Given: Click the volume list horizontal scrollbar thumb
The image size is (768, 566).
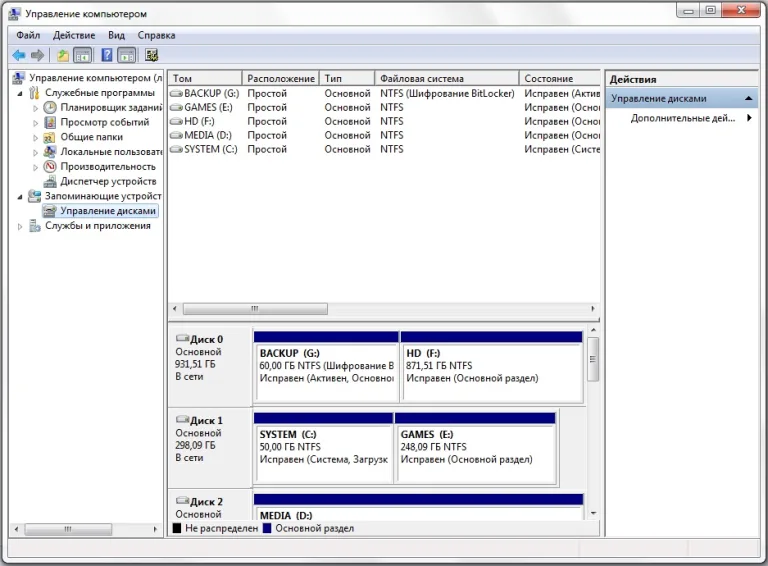Looking at the screenshot, I should tap(255, 309).
